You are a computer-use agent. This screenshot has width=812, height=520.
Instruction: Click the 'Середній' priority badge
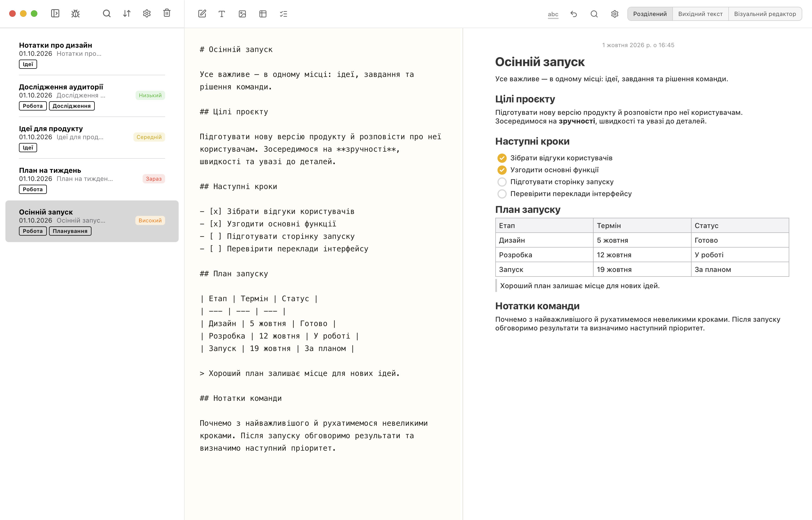click(149, 137)
